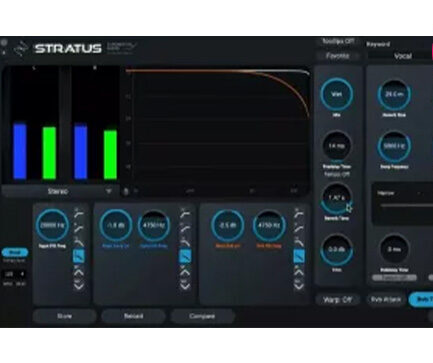Choose downward-notch filter shape in Input filter panel

pyautogui.click(x=79, y=285)
